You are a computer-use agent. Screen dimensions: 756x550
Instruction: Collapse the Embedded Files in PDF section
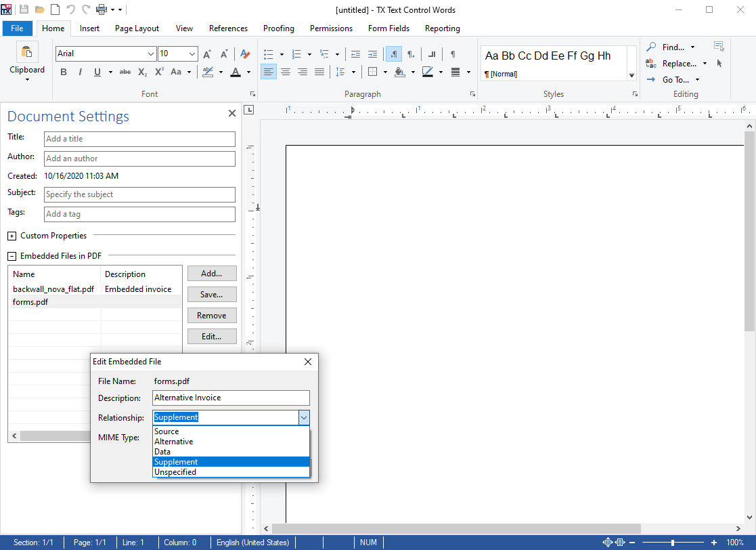click(x=12, y=256)
